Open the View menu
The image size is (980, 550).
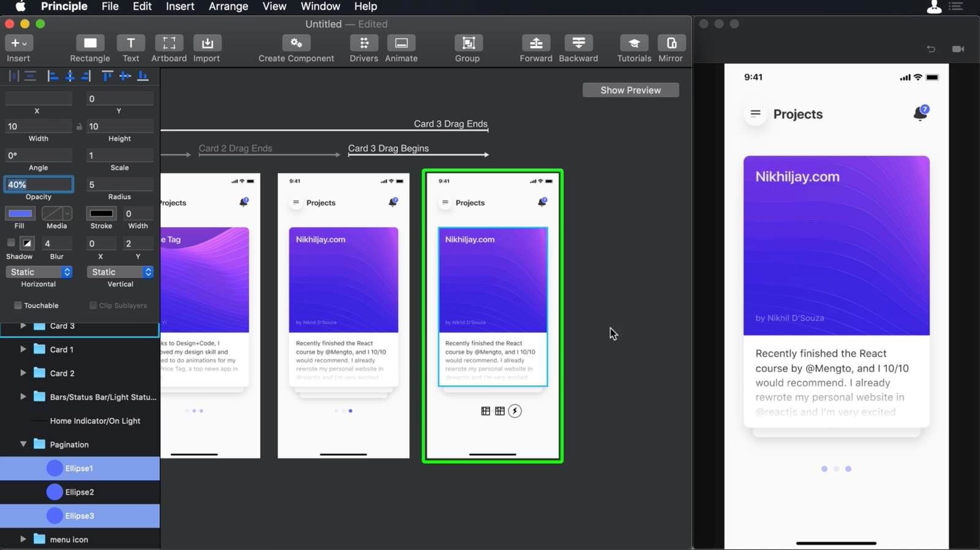point(274,6)
